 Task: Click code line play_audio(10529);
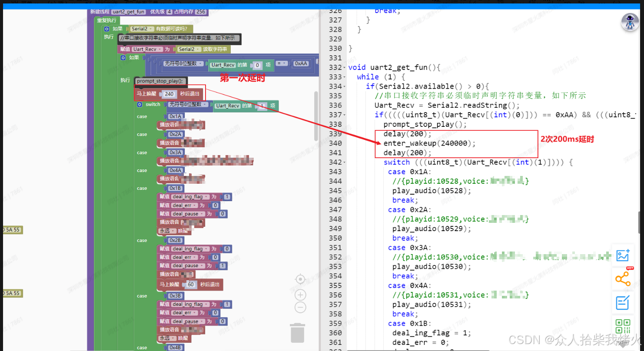432,228
